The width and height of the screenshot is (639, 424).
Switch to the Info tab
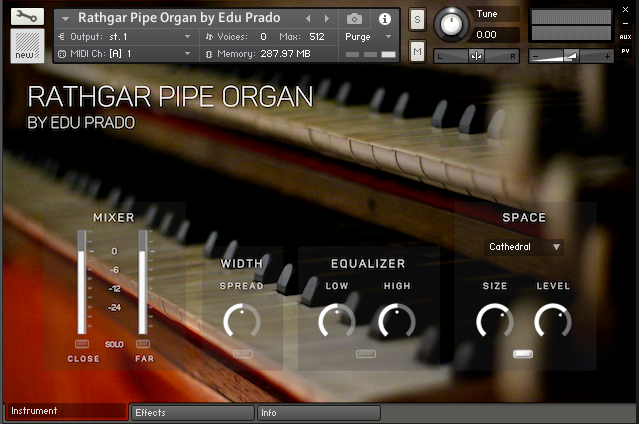[318, 412]
